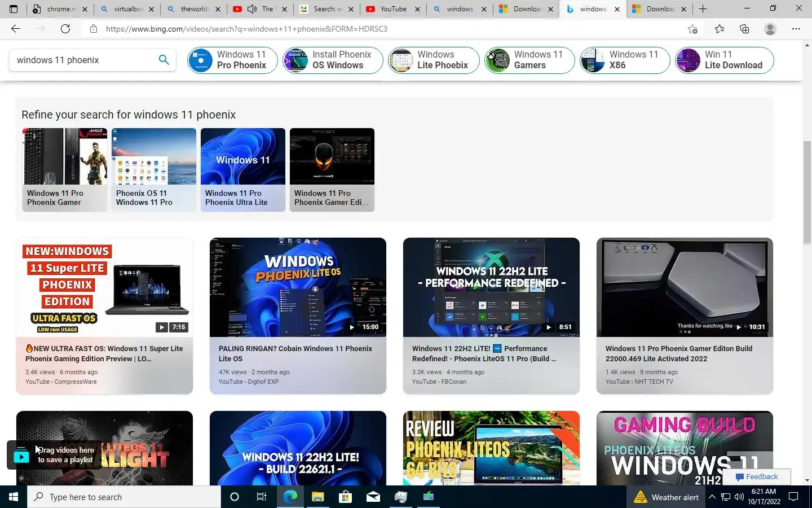Image resolution: width=812 pixels, height=508 pixels.
Task: Select Windows Lite Phoebix chip
Action: [x=434, y=60]
